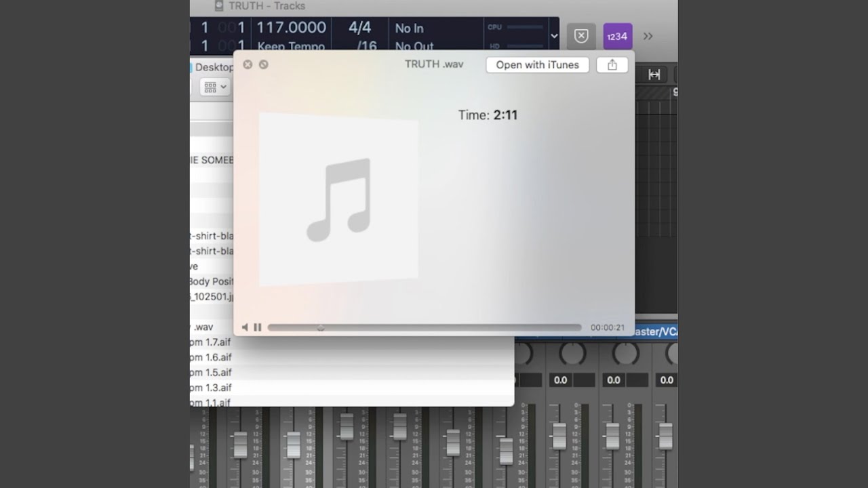868x488 pixels.
Task: Select the IE SOMEB item in Finder
Action: point(212,160)
